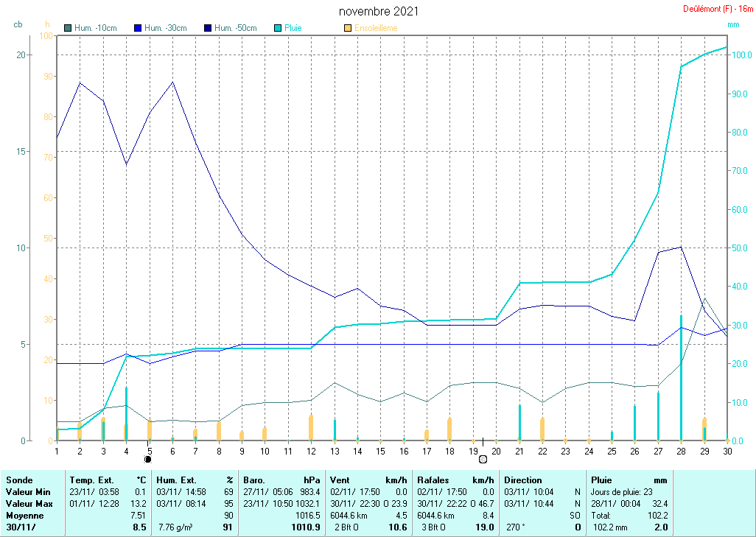756x537 pixels.
Task: Click the Rafales column header
Action: pos(433,480)
